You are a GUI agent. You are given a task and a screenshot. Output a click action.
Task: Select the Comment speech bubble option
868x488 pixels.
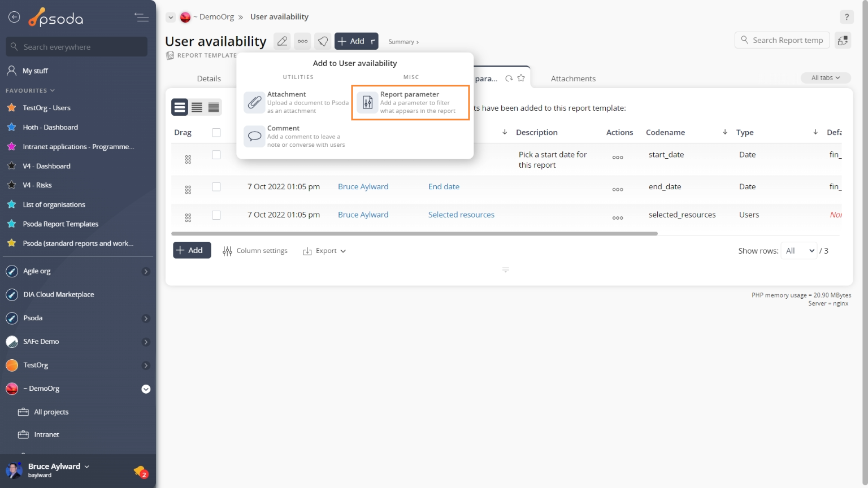coord(297,137)
